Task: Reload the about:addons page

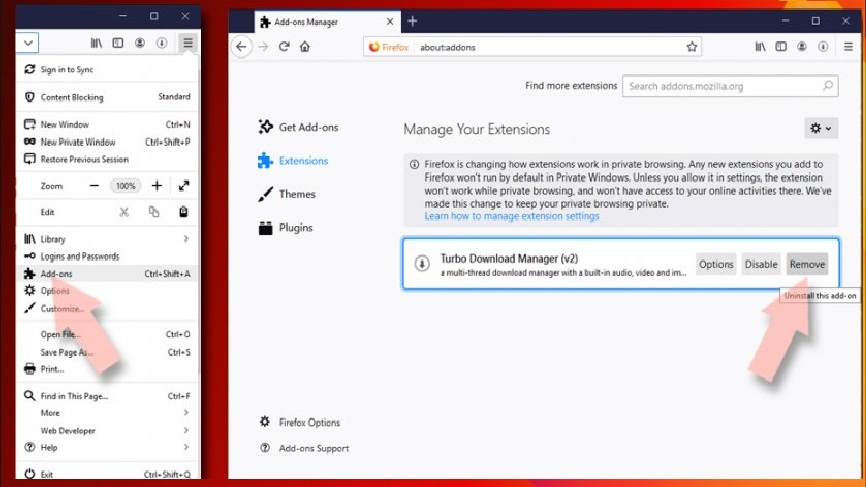Action: pyautogui.click(x=284, y=47)
